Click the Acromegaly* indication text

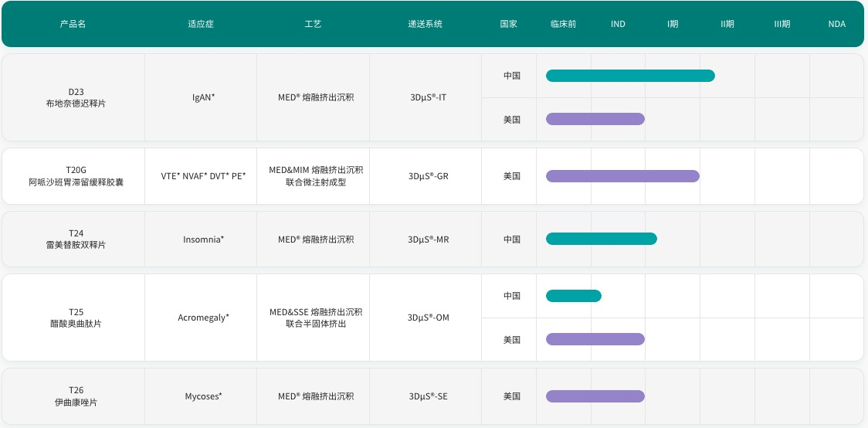[x=203, y=318]
